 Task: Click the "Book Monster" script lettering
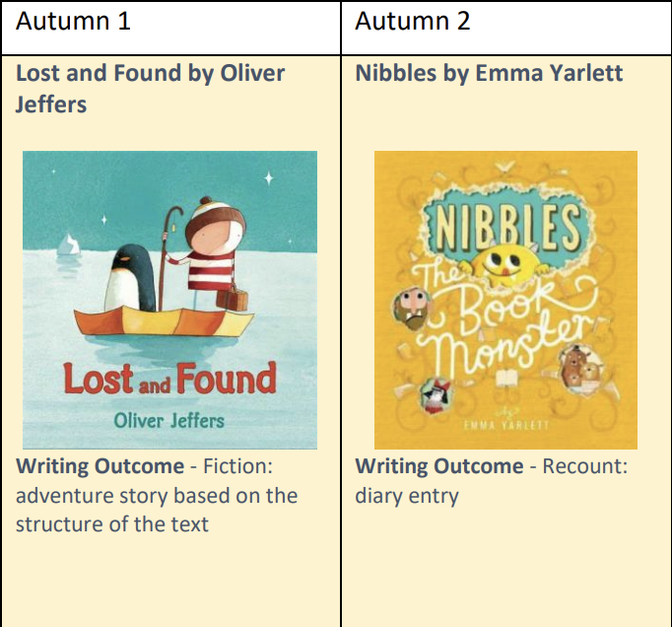tap(512, 315)
